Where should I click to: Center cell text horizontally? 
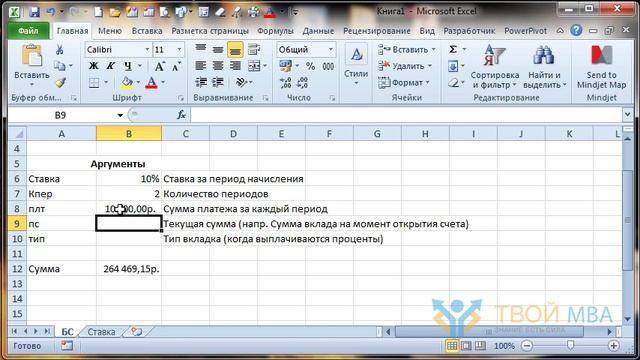[218, 66]
